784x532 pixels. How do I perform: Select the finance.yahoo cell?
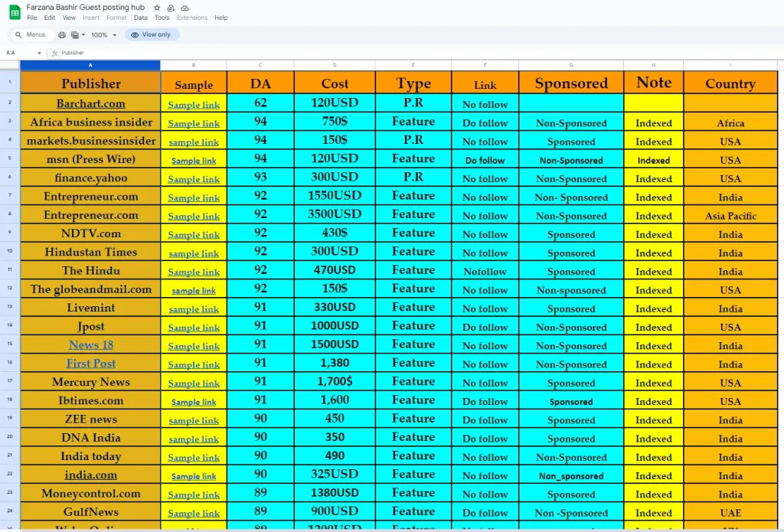click(x=90, y=178)
